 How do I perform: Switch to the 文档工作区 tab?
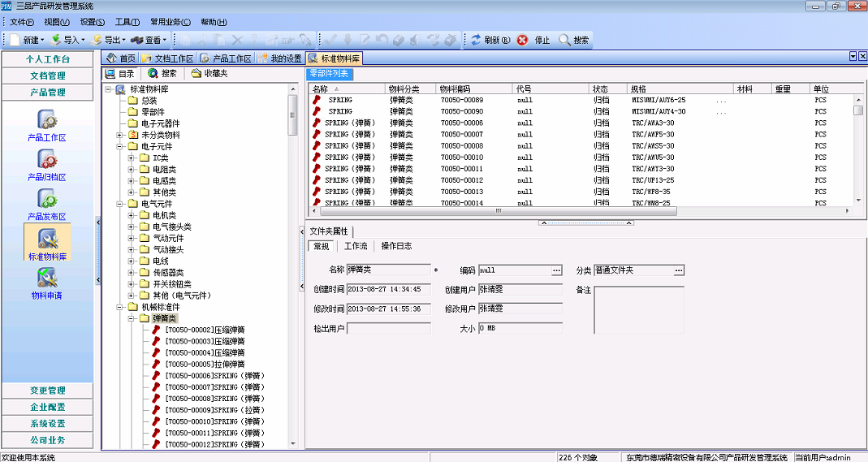[x=168, y=58]
